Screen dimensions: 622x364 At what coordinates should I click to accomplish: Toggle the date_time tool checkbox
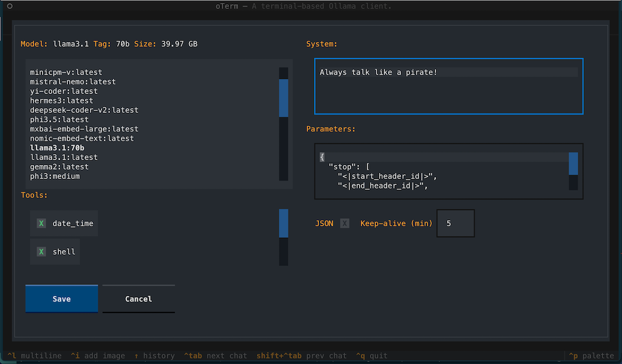pos(41,223)
